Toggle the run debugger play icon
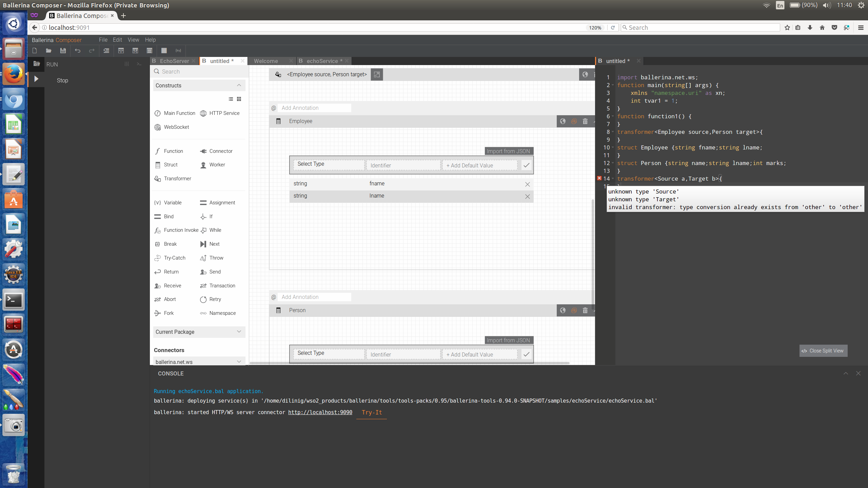 coord(36,79)
